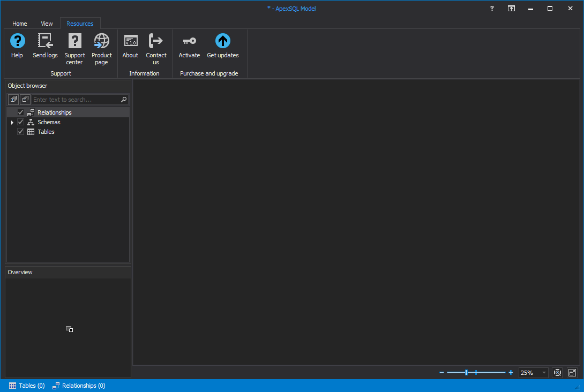Open the Product page
Screen dimensions: 584x392
tap(102, 49)
